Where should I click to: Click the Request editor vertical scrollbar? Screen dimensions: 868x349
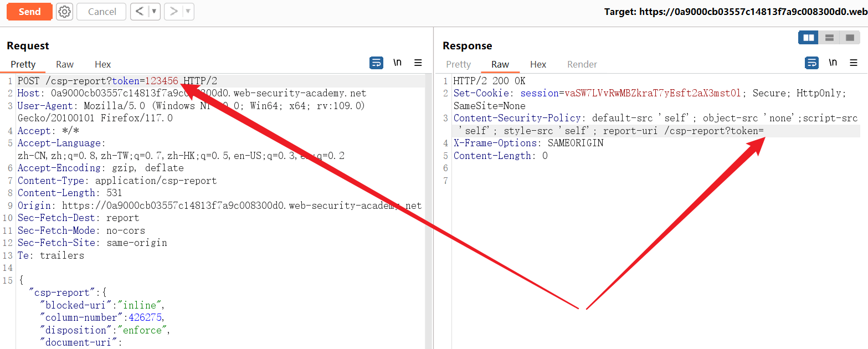point(428,211)
